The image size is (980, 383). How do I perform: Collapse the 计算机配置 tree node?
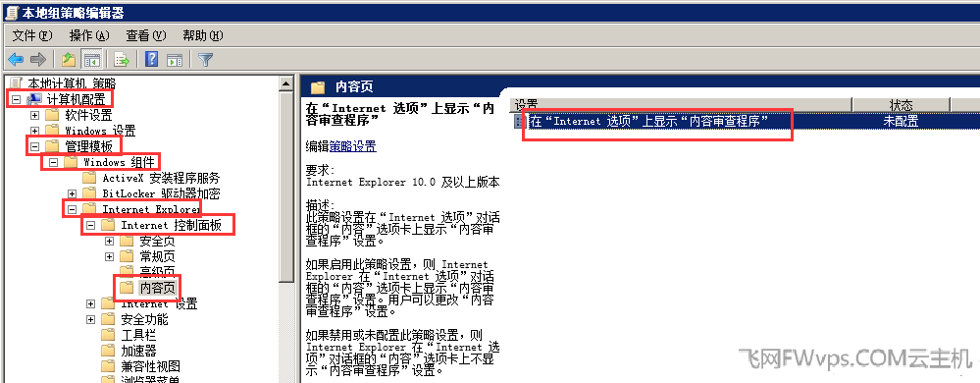click(17, 99)
